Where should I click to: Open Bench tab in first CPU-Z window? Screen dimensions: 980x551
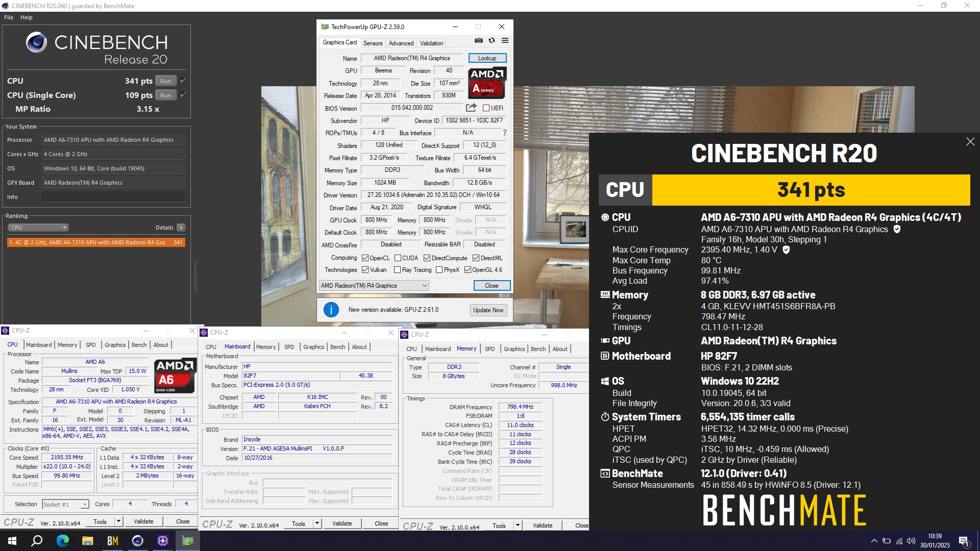pyautogui.click(x=139, y=345)
